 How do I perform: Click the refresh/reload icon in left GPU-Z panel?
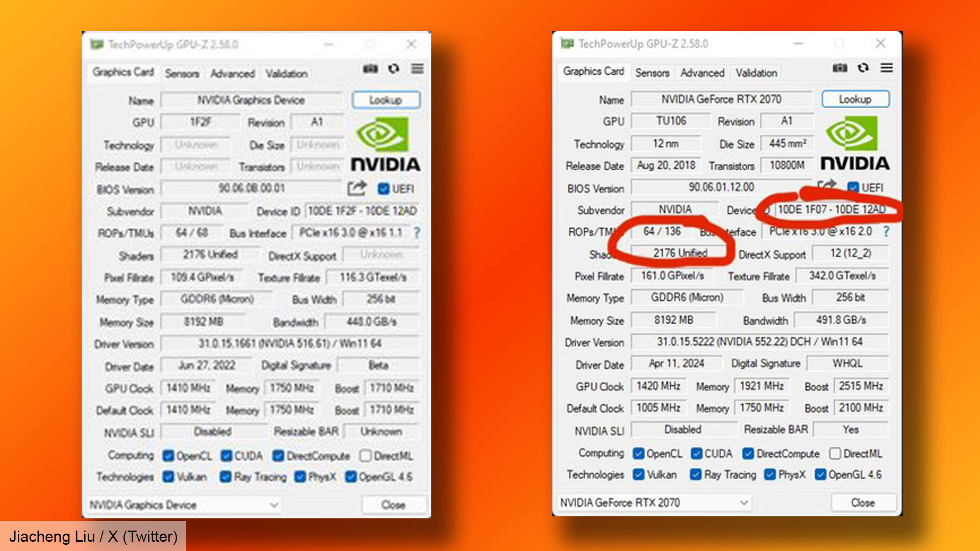(393, 70)
